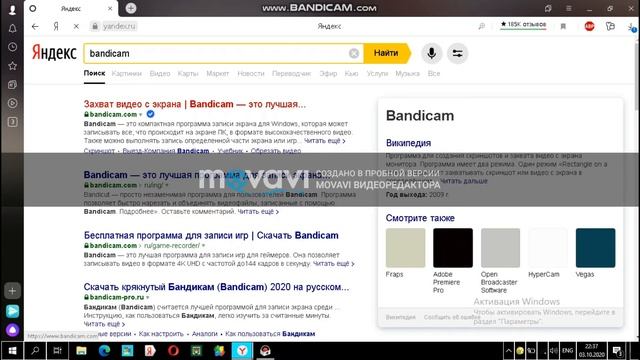This screenshot has height=360, width=640.
Task: Expand dropdown next to ru/game-recorder/ path
Action: (203, 246)
